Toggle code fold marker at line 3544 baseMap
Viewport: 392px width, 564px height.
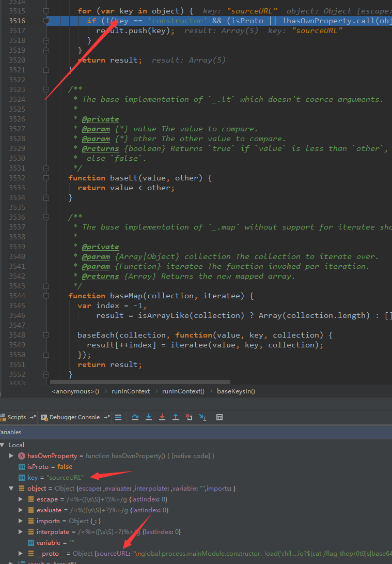point(46,296)
